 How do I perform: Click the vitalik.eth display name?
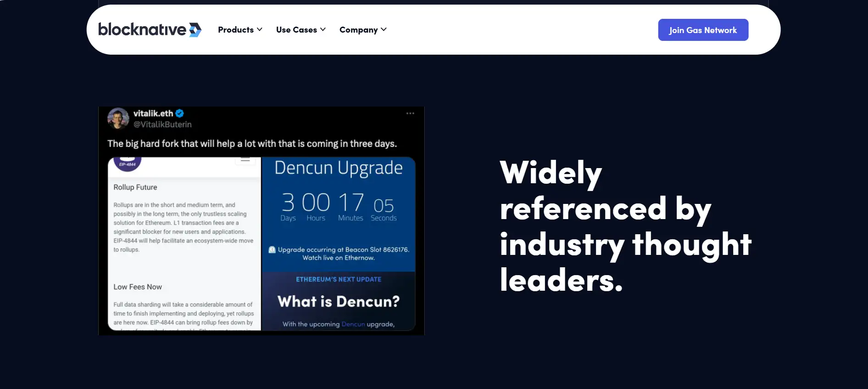tap(153, 113)
